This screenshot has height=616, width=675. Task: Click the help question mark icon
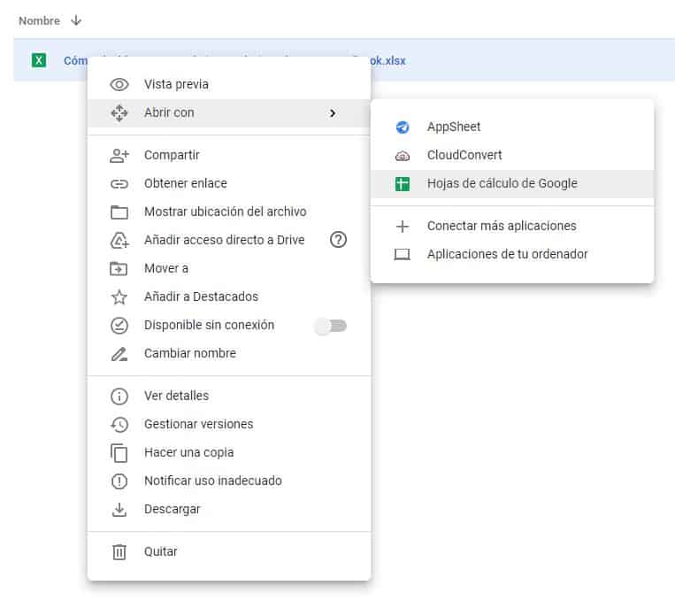pyautogui.click(x=338, y=240)
